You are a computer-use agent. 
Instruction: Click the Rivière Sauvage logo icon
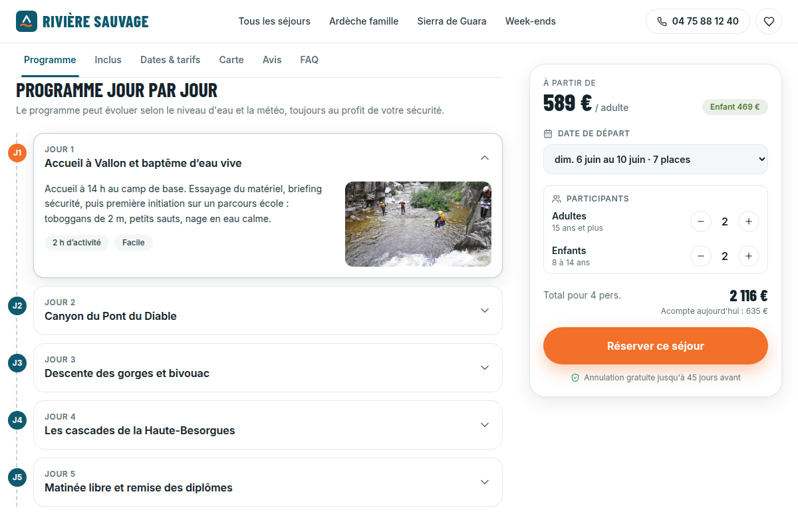27,21
